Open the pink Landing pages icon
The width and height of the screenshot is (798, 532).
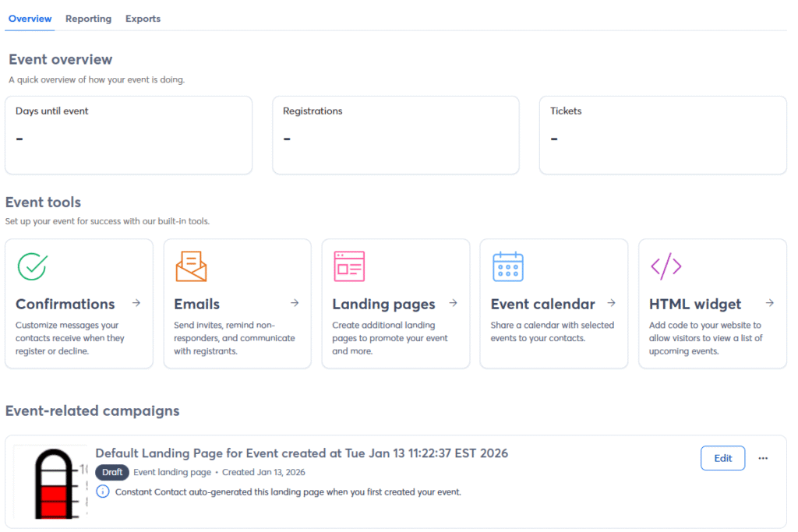coord(349,266)
